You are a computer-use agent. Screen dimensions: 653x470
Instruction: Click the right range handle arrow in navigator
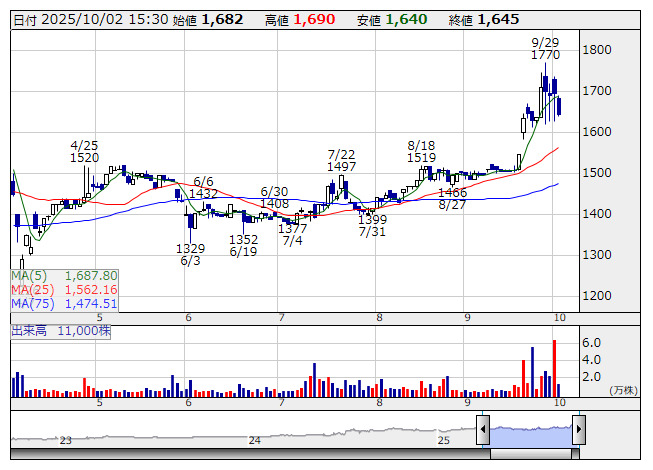tap(578, 431)
